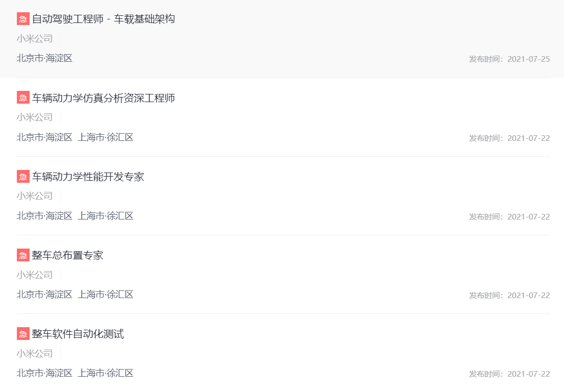The image size is (564, 392).
Task: Click 上海市·徐汇区 location under 车辆动力学仿真分析资深工程师
Action: pyautogui.click(x=106, y=137)
